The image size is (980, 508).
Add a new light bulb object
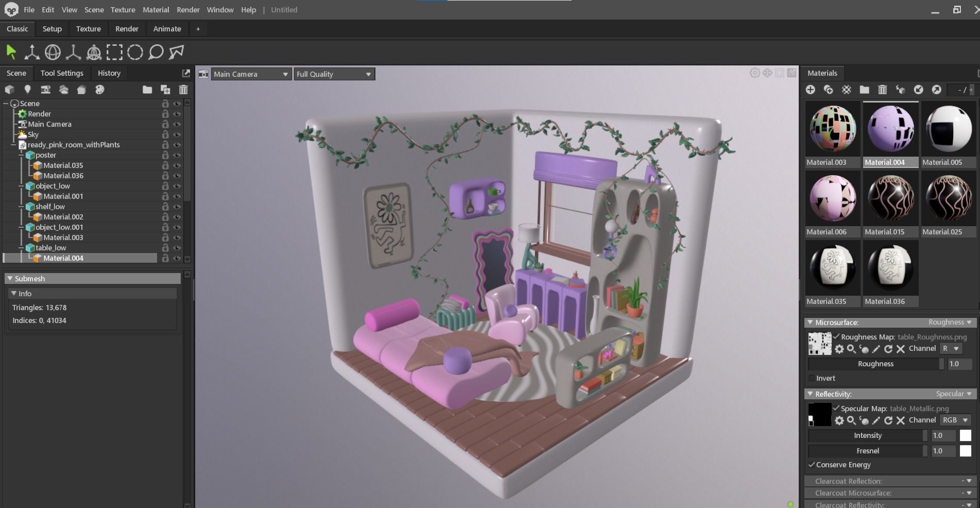27,90
